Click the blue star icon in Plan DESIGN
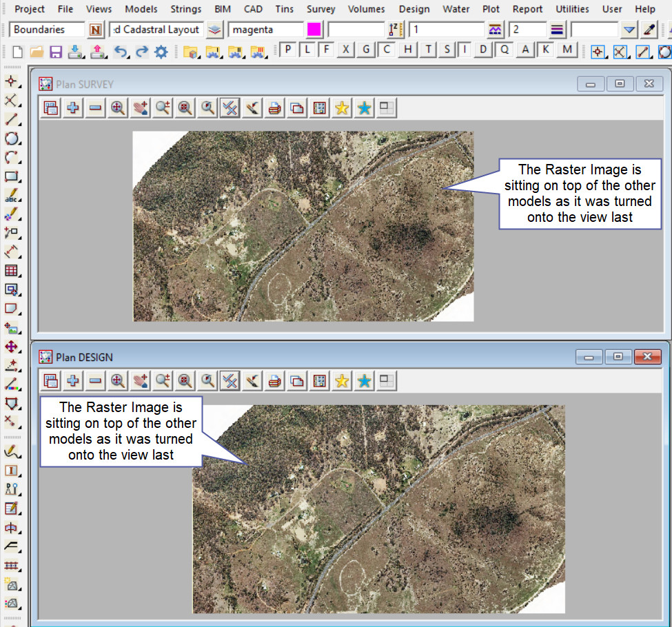Image resolution: width=672 pixels, height=627 pixels. pos(364,380)
